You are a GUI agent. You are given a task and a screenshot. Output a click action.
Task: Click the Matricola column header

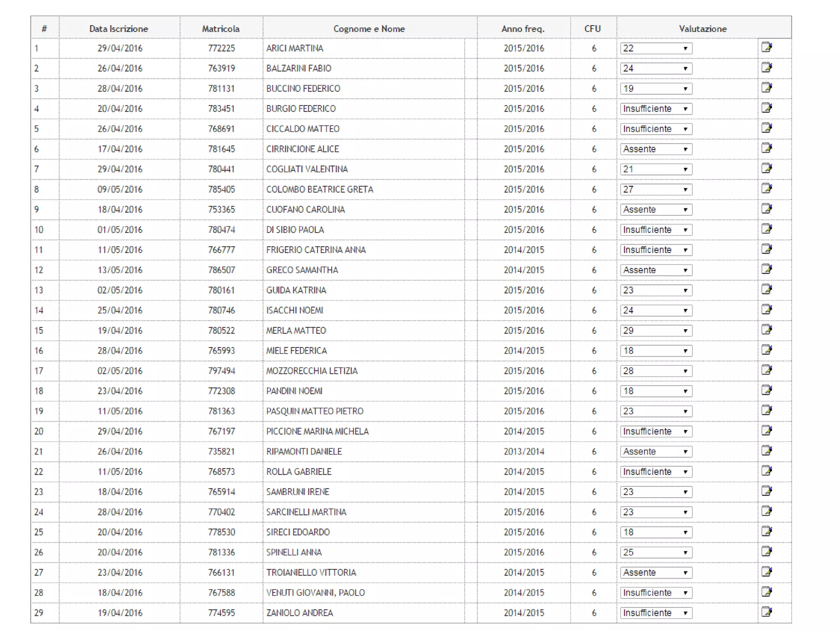click(221, 29)
